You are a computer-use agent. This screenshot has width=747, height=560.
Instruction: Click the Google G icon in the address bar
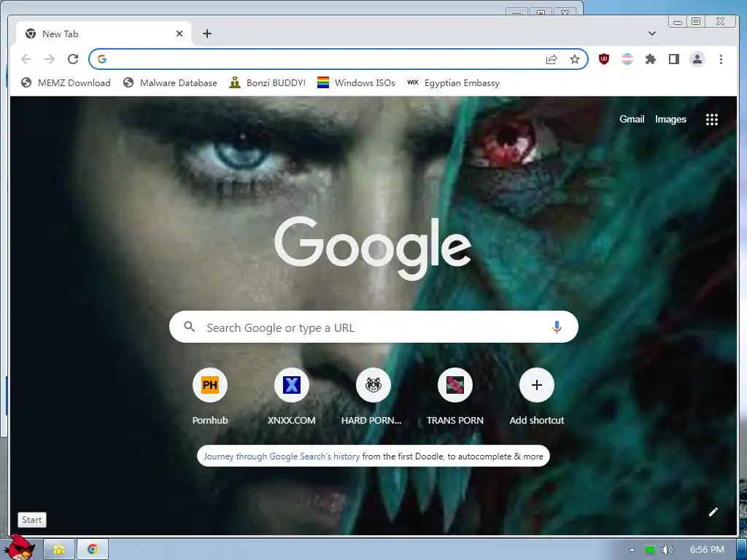coord(101,59)
